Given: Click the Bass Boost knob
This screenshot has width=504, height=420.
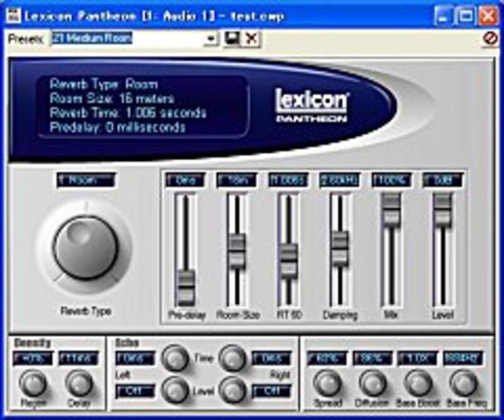Looking at the screenshot, I should 418,383.
